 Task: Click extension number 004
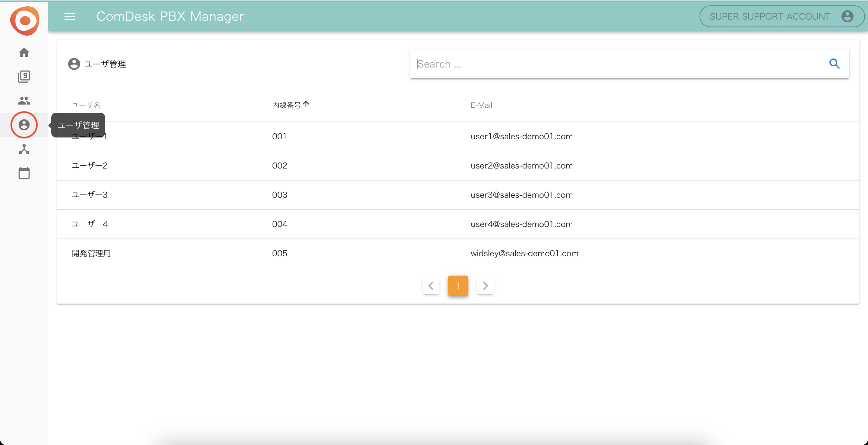pos(280,224)
